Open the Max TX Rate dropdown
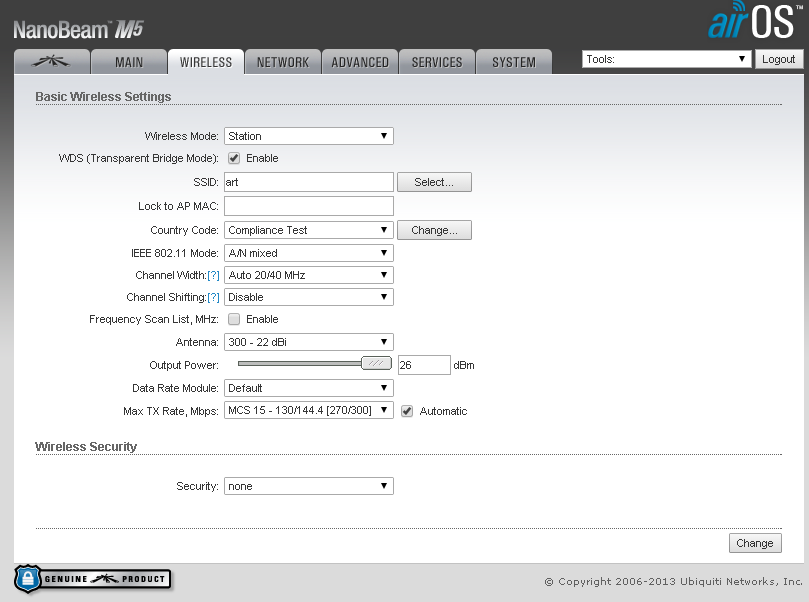This screenshot has height=602, width=809. [x=309, y=410]
